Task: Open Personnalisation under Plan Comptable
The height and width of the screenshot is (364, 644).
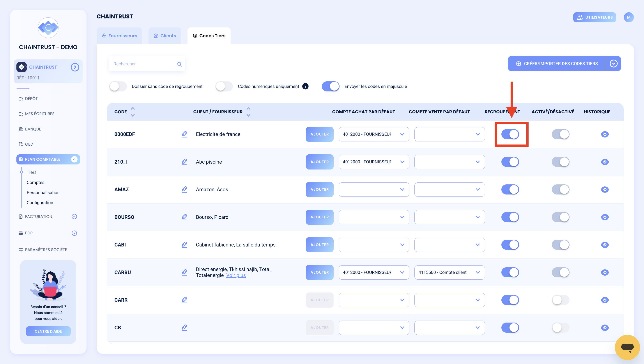Action: pyautogui.click(x=43, y=193)
